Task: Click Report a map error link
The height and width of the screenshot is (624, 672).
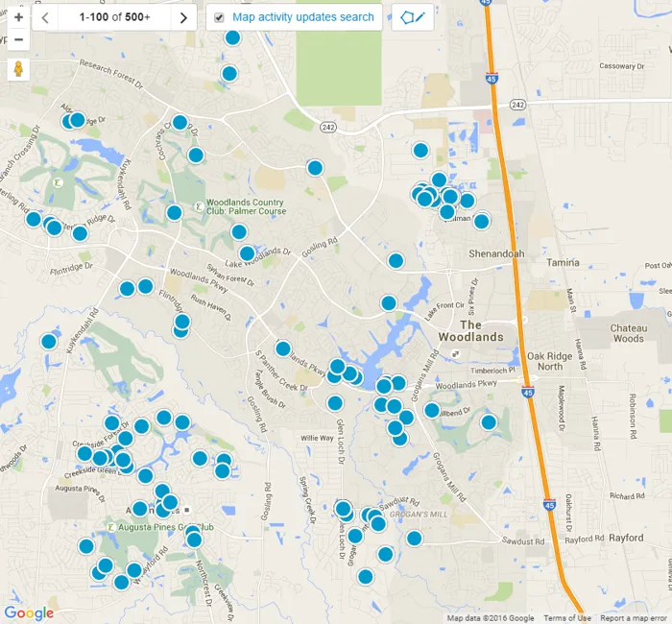Action: [634, 618]
